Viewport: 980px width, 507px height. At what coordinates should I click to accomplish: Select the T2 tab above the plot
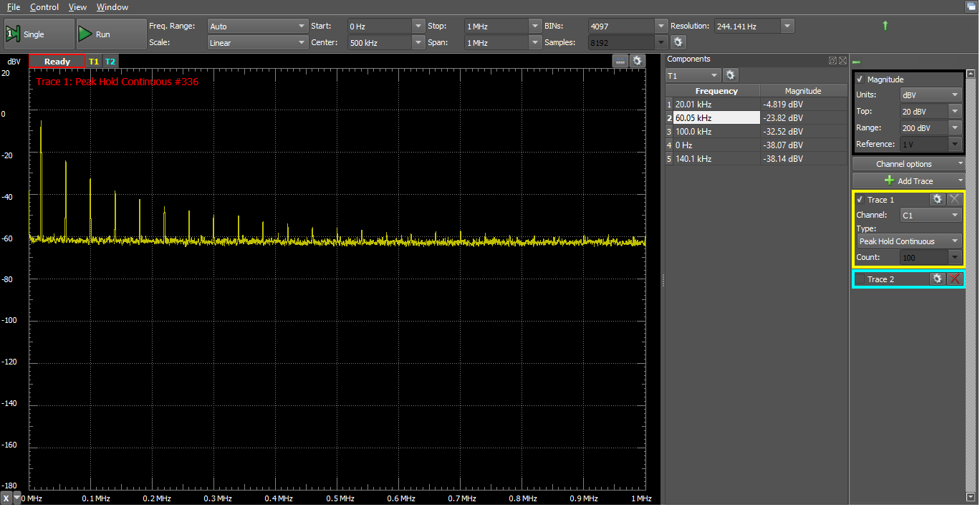(x=110, y=61)
